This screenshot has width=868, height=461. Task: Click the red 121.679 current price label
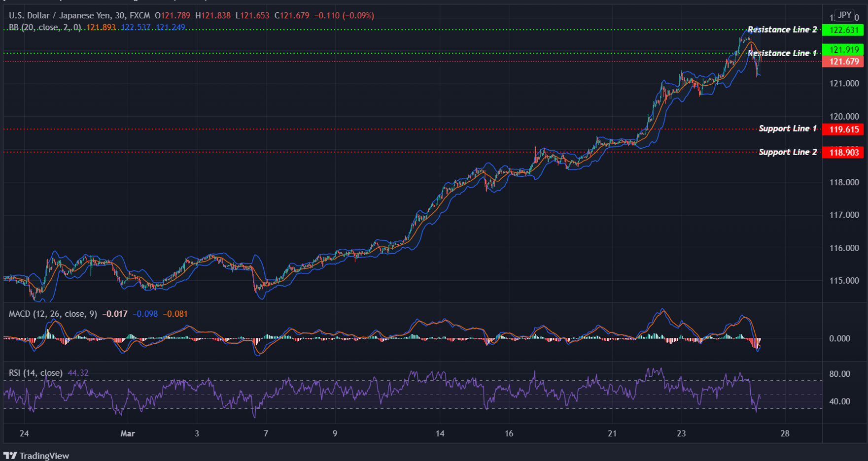coord(843,62)
